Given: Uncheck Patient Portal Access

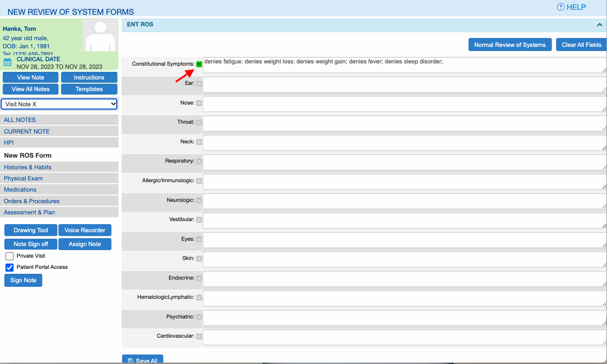Looking at the screenshot, I should (x=9, y=268).
